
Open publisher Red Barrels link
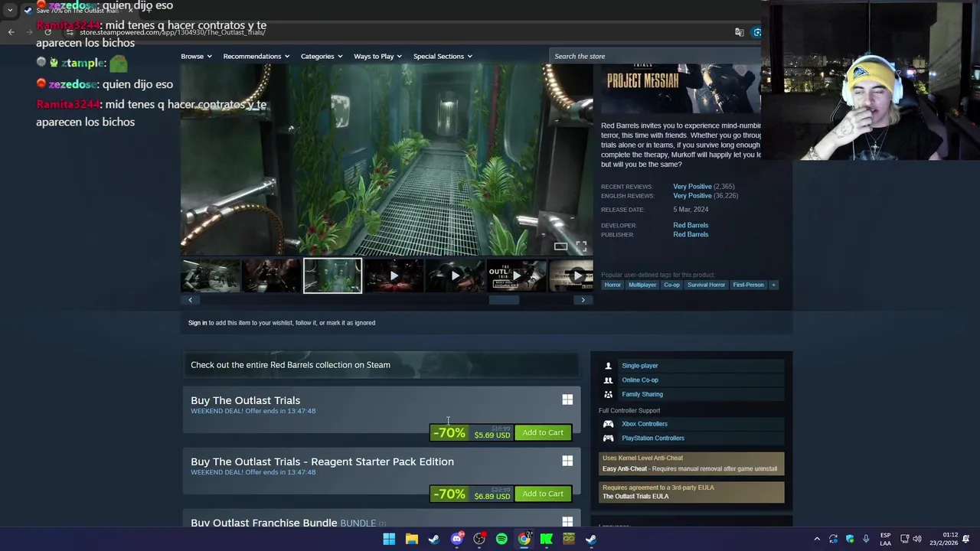click(691, 234)
